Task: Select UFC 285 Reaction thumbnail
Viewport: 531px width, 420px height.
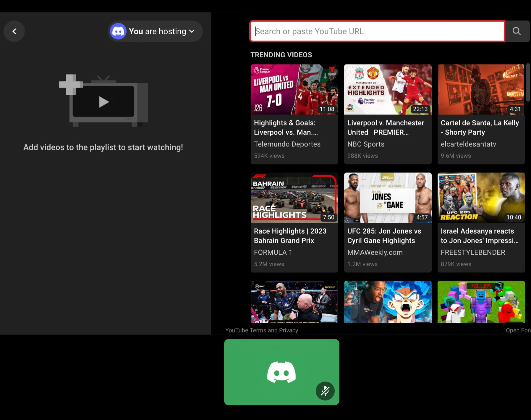Action: coord(481,198)
